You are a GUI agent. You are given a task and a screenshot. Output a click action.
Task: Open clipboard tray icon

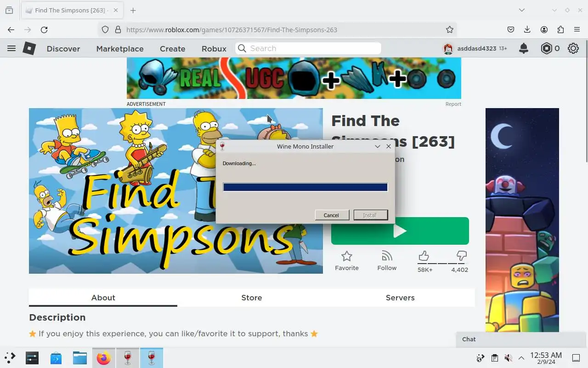point(494,358)
